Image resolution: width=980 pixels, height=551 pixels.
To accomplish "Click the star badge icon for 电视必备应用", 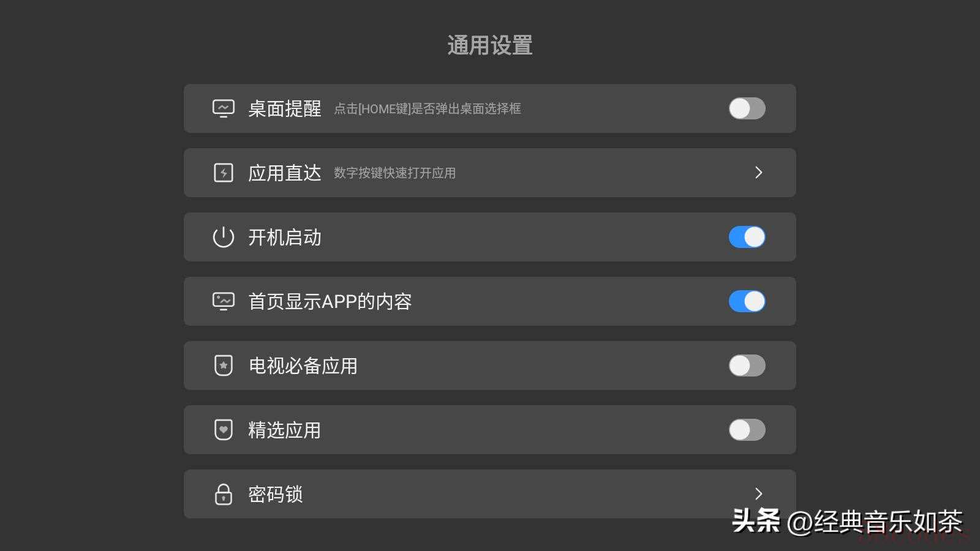I will click(223, 365).
